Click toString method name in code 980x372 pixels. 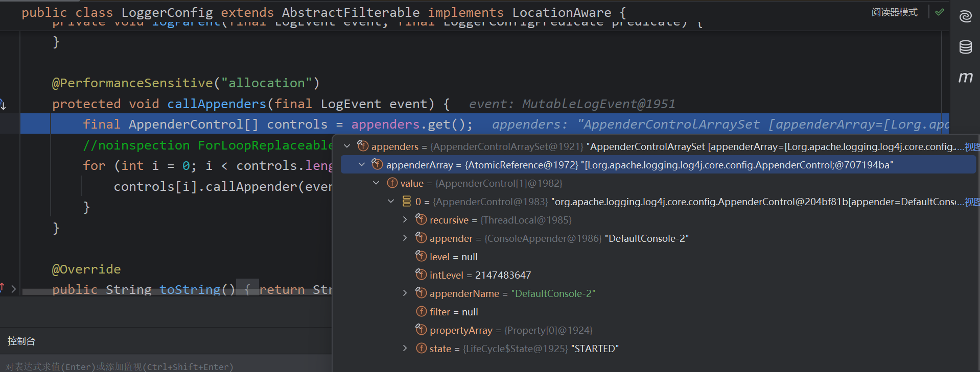[x=190, y=289]
